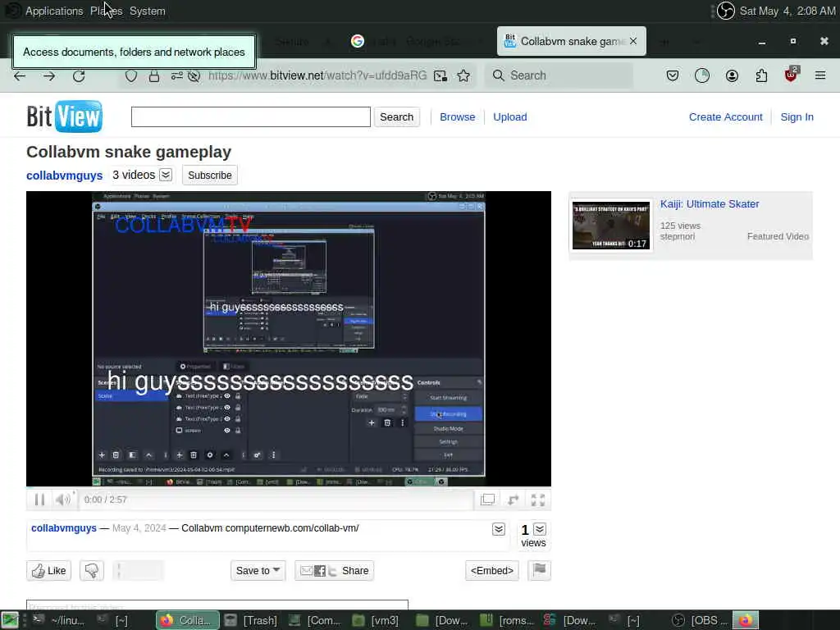Bookmark this page with the star icon
This screenshot has height=630, width=840.
pyautogui.click(x=464, y=75)
